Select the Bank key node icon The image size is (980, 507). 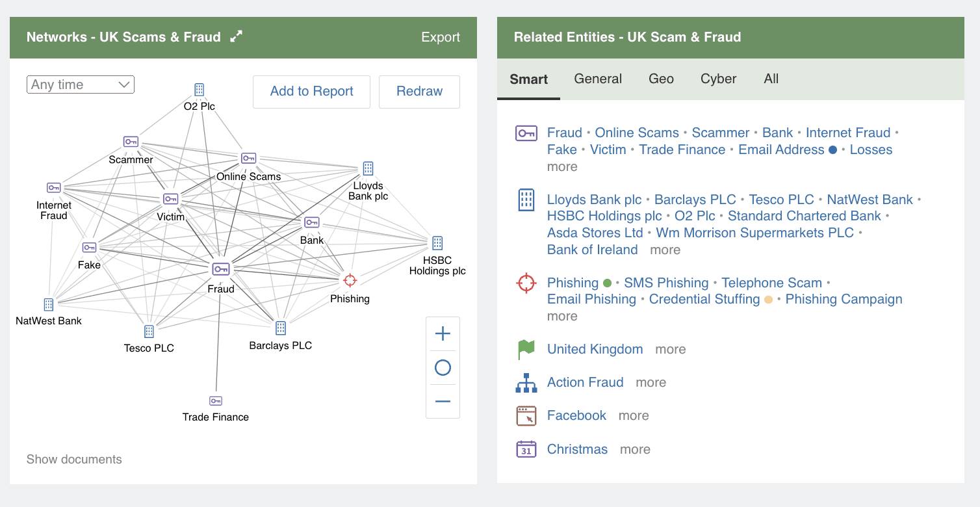click(312, 222)
